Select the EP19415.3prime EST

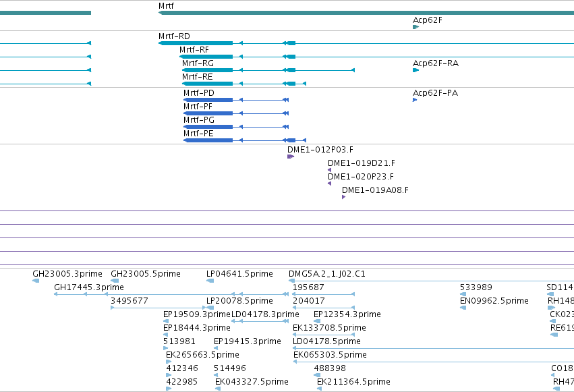click(216, 348)
